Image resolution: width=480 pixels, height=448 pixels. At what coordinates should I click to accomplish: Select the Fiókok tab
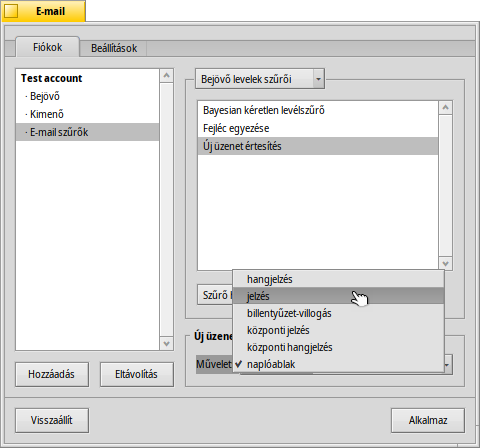tap(47, 47)
